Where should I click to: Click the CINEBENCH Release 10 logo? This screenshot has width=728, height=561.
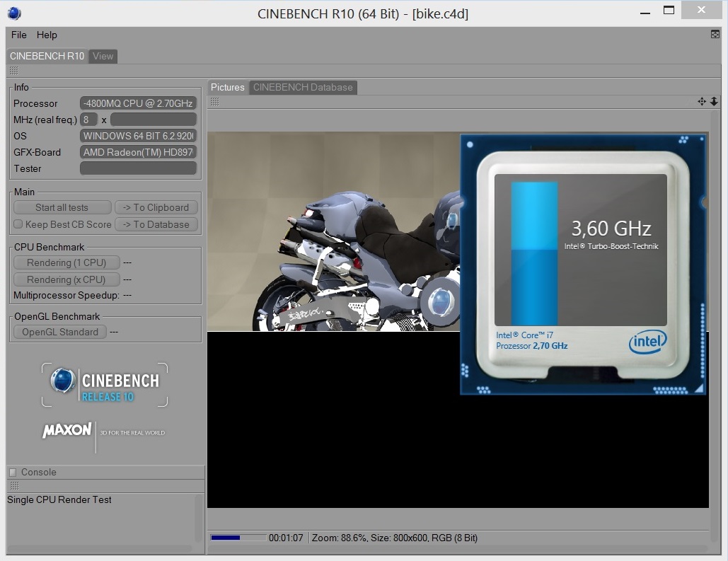[x=105, y=385]
